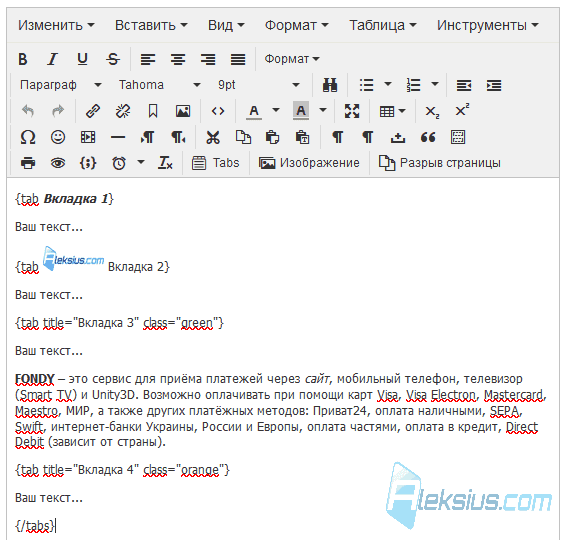This screenshot has height=540, width=564.
Task: Set right-to-left text direction
Action: (178, 137)
